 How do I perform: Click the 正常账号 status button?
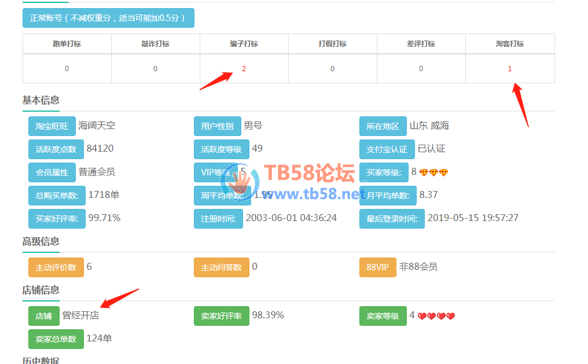(x=108, y=18)
